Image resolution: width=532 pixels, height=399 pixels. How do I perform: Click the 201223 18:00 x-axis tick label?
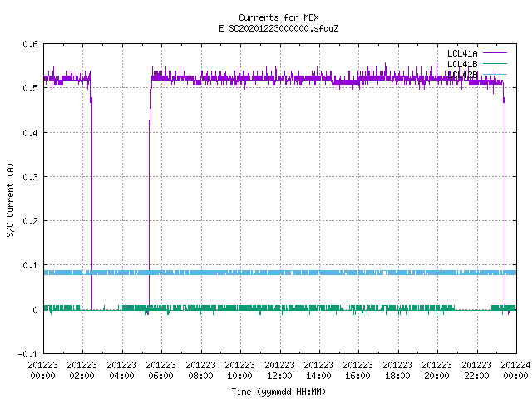tap(397, 370)
